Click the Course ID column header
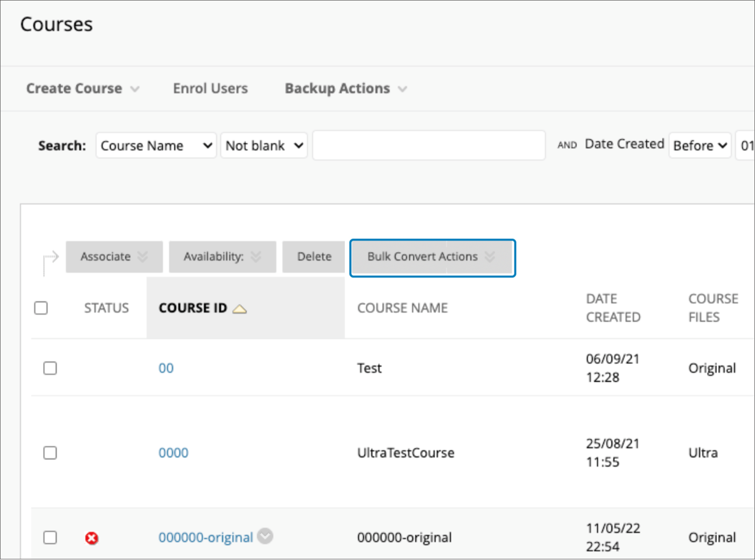 pos(193,308)
